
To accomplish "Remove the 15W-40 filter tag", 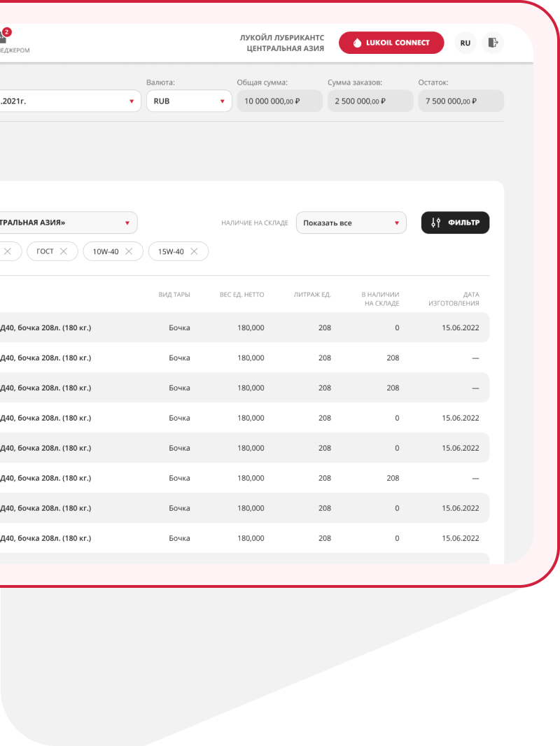I will 194,251.
